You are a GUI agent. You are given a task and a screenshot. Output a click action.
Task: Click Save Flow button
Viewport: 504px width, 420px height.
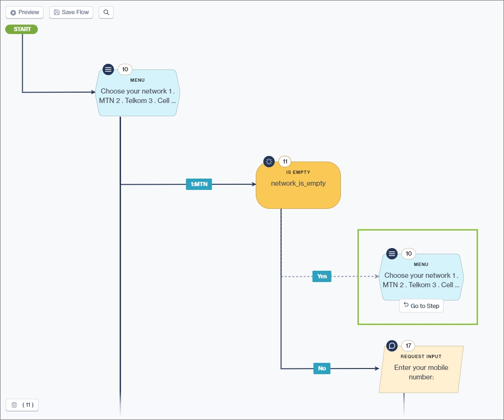[71, 12]
